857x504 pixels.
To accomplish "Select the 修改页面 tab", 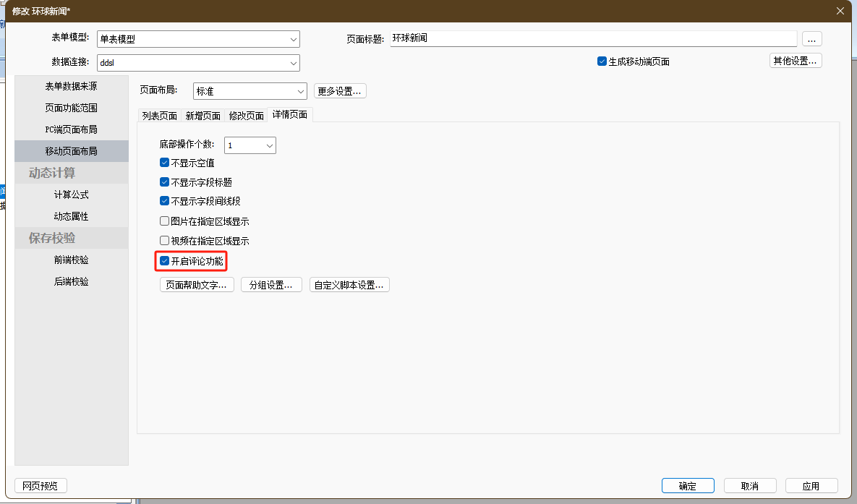I will tap(246, 116).
